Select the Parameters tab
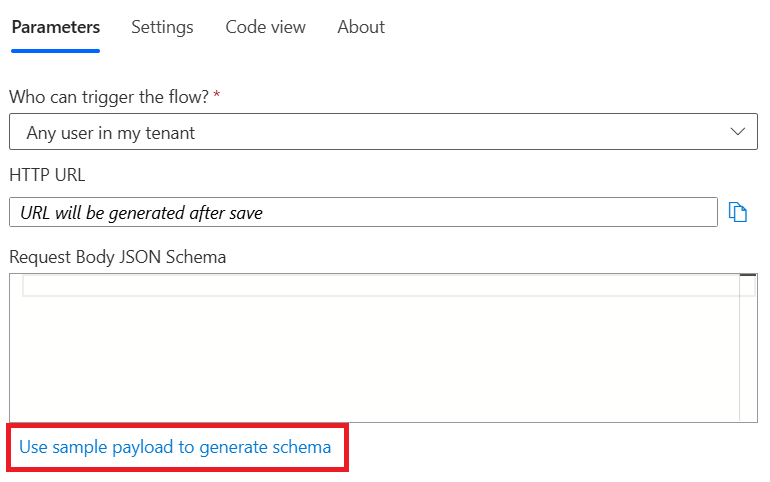The image size is (770, 482). [x=56, y=27]
